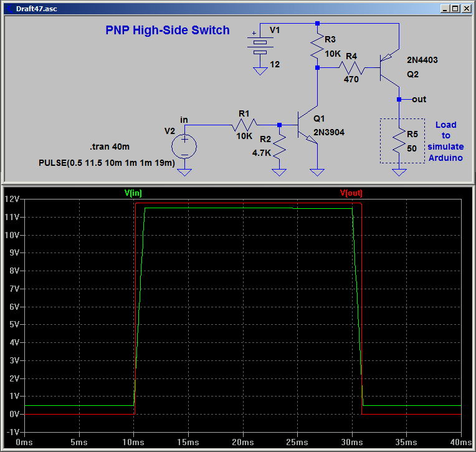The width and height of the screenshot is (476, 452).
Task: Click the Q1 reference designator label
Action: coord(319,118)
